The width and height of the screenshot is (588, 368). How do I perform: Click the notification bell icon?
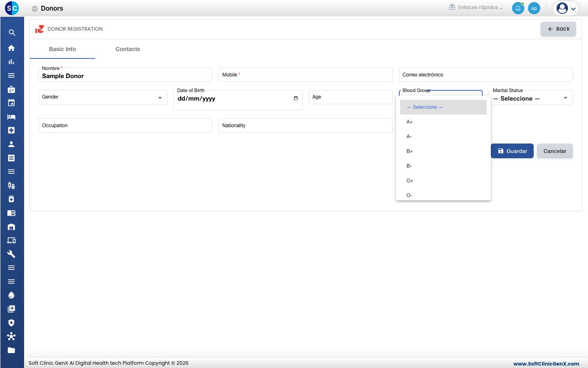tap(518, 8)
